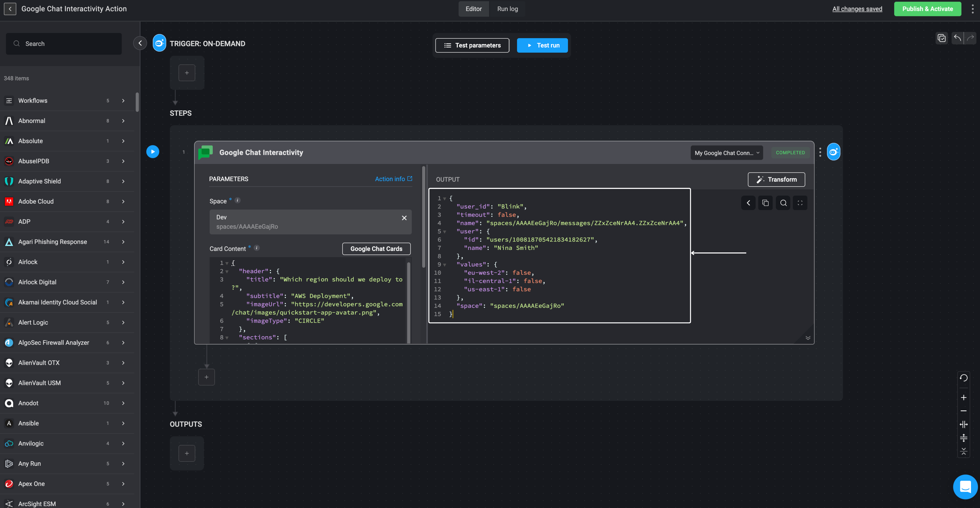This screenshot has width=980, height=508.
Task: Open the support chat bubble
Action: click(965, 487)
